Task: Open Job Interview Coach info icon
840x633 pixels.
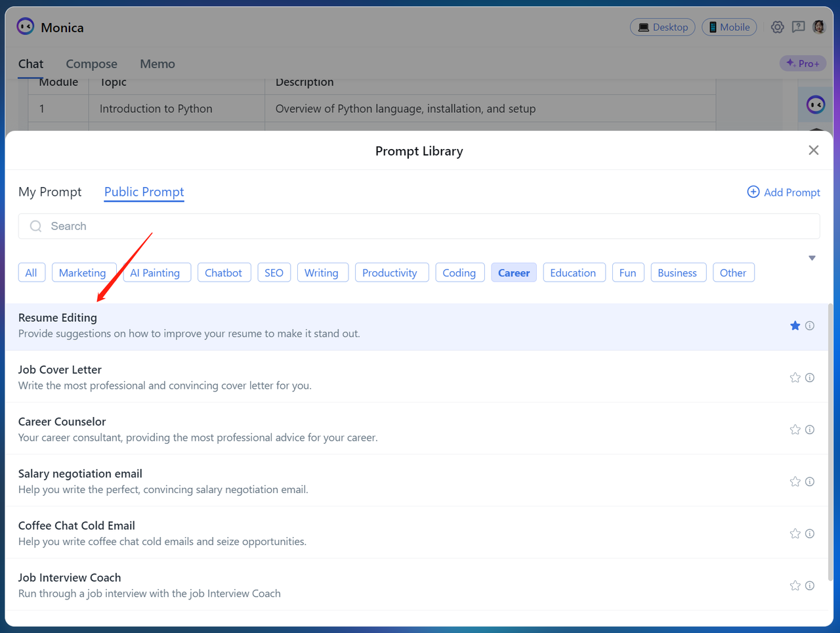Action: tap(810, 585)
